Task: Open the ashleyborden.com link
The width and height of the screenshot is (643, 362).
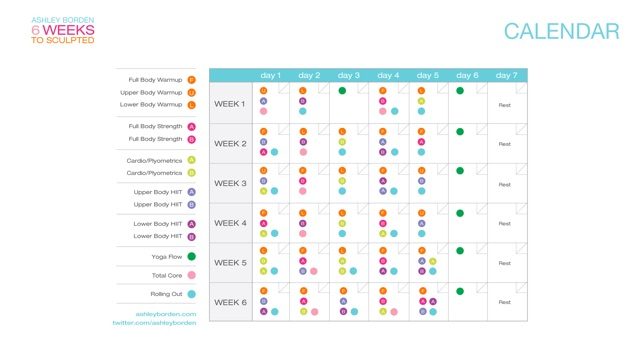Action: pos(166,314)
